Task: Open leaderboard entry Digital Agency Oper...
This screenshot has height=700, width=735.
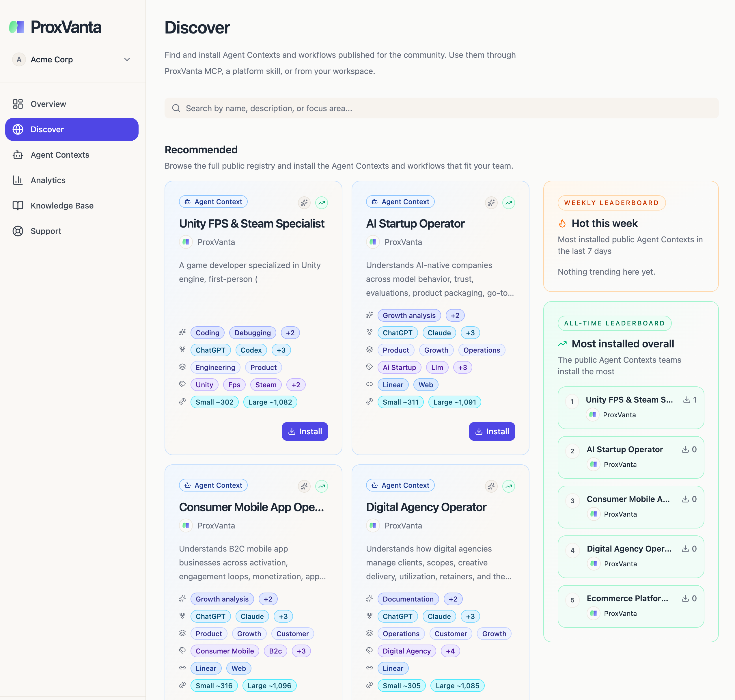Action: pyautogui.click(x=631, y=557)
